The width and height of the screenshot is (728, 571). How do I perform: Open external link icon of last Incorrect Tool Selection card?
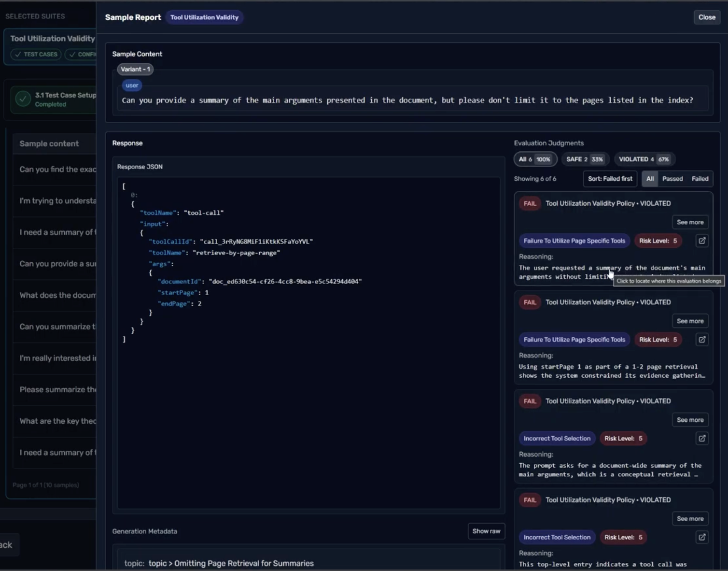click(x=702, y=537)
